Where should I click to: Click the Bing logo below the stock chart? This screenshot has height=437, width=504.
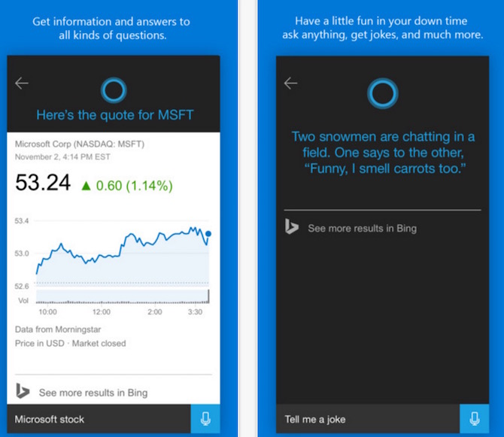tap(23, 392)
